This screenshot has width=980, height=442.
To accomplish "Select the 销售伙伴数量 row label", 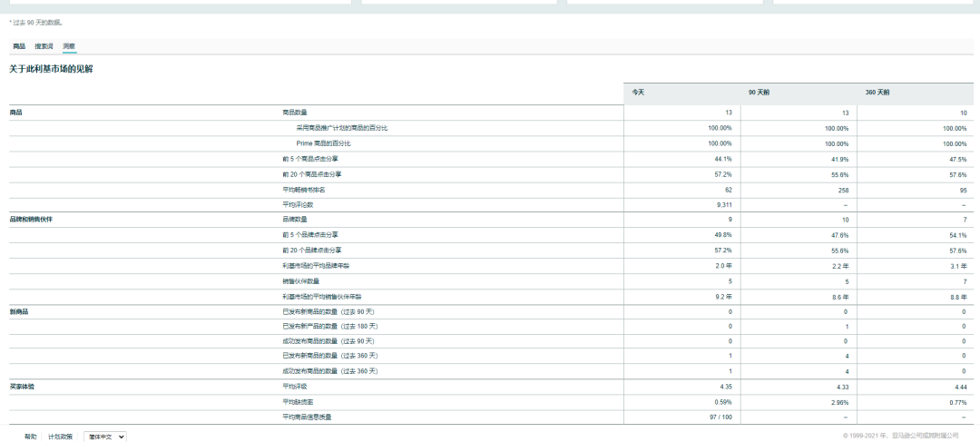I will point(301,281).
